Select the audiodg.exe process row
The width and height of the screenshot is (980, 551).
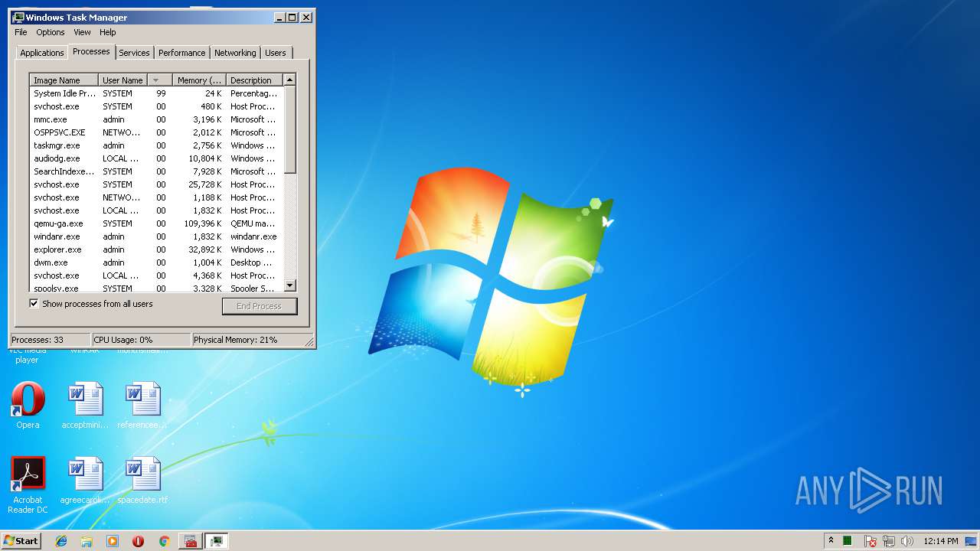156,158
